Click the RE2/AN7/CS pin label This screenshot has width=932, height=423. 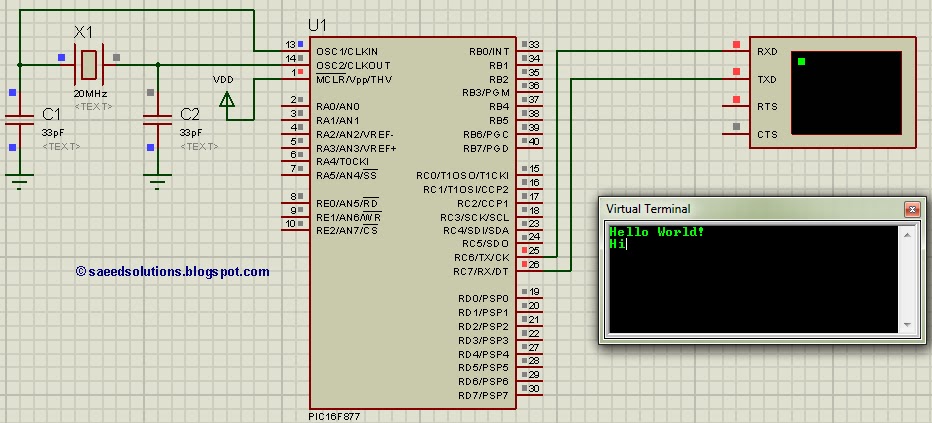pyautogui.click(x=347, y=231)
